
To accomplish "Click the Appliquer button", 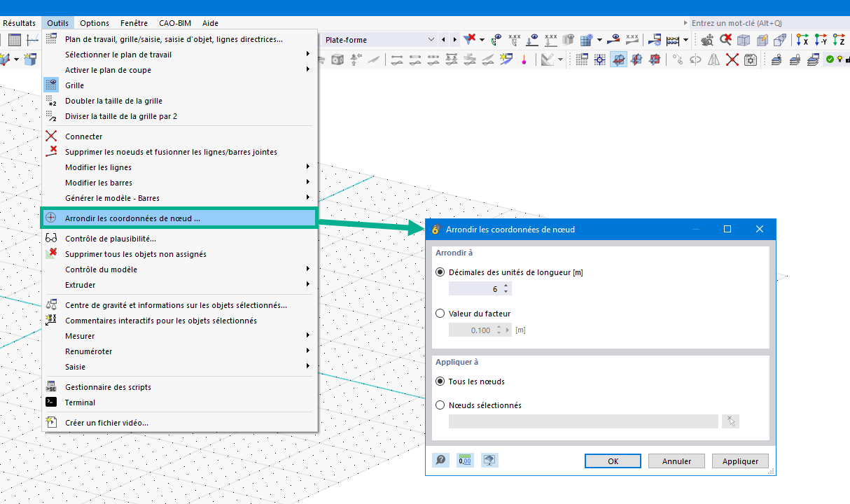I will [x=740, y=461].
